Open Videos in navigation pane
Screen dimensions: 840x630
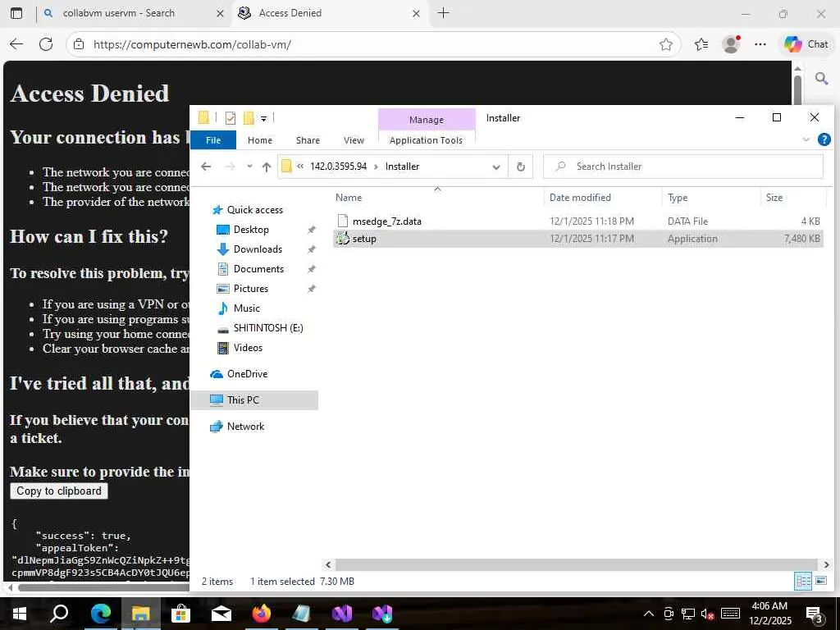coord(248,348)
